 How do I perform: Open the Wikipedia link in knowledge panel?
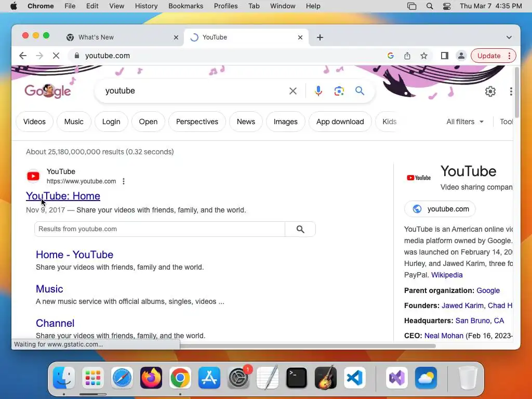click(447, 275)
